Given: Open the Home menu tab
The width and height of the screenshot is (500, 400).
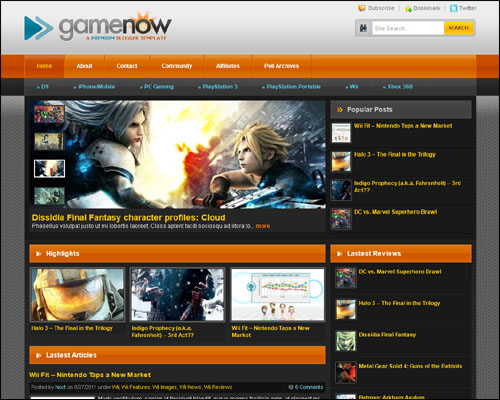Looking at the screenshot, I should (44, 66).
